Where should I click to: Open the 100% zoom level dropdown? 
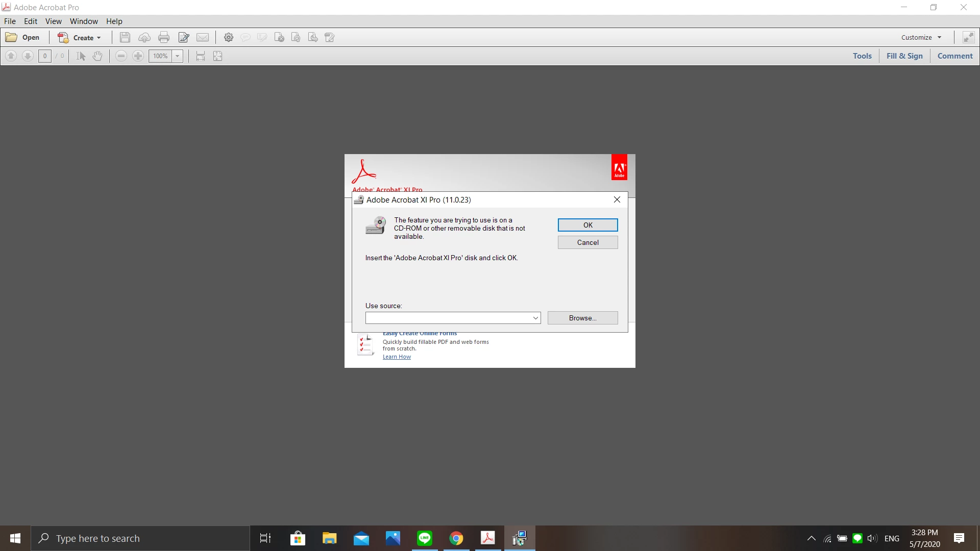(178, 56)
